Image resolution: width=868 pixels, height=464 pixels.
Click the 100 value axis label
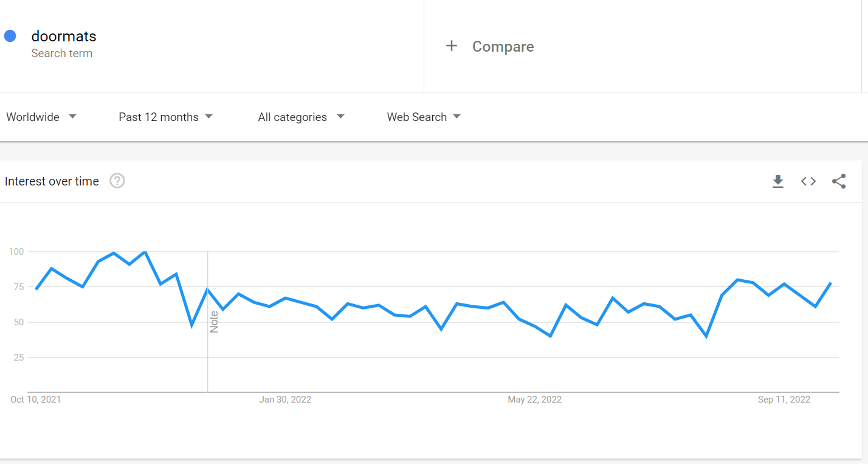[x=16, y=251]
